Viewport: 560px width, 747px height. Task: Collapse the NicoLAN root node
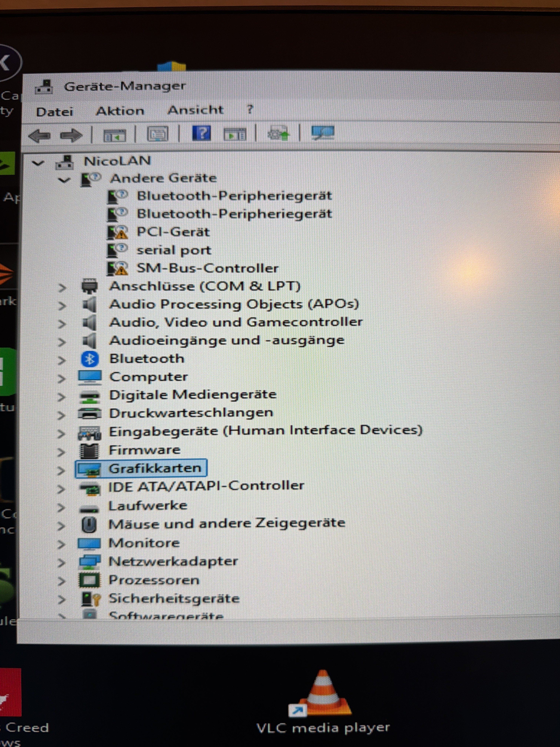pos(38,163)
